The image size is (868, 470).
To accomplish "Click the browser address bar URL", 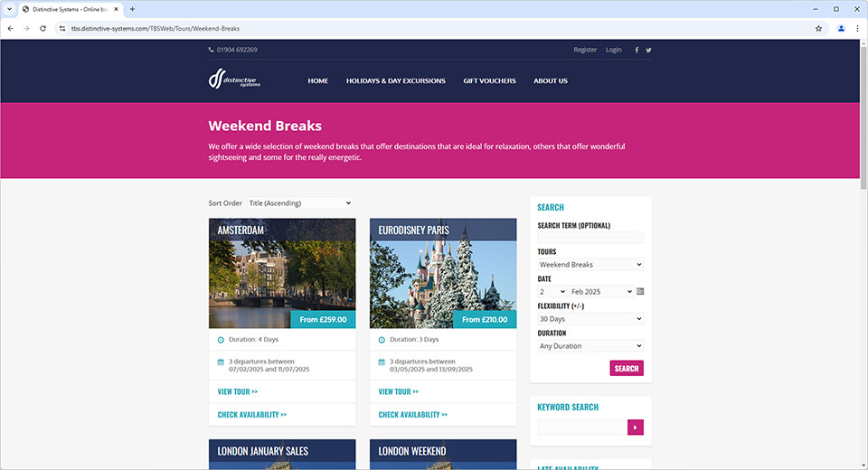I will (x=156, y=28).
